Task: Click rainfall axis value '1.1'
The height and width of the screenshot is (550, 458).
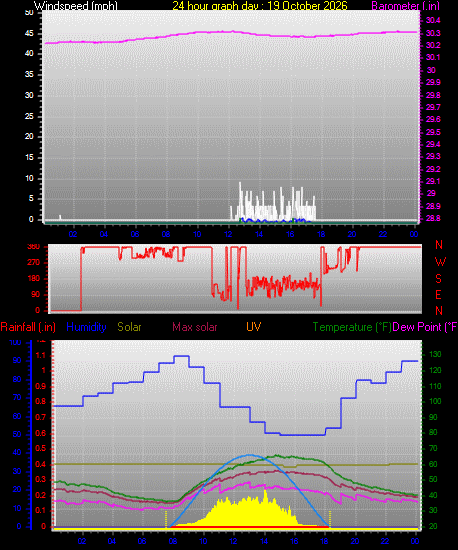Action: click(x=41, y=355)
